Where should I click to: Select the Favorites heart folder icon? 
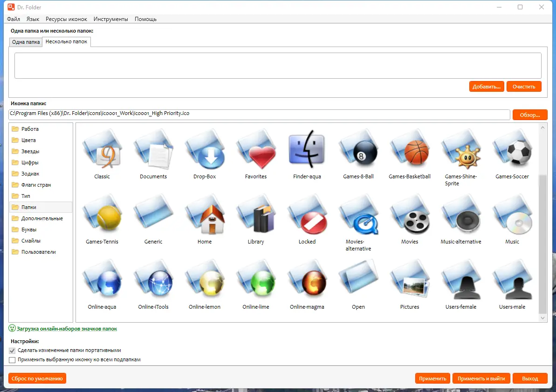click(x=256, y=150)
